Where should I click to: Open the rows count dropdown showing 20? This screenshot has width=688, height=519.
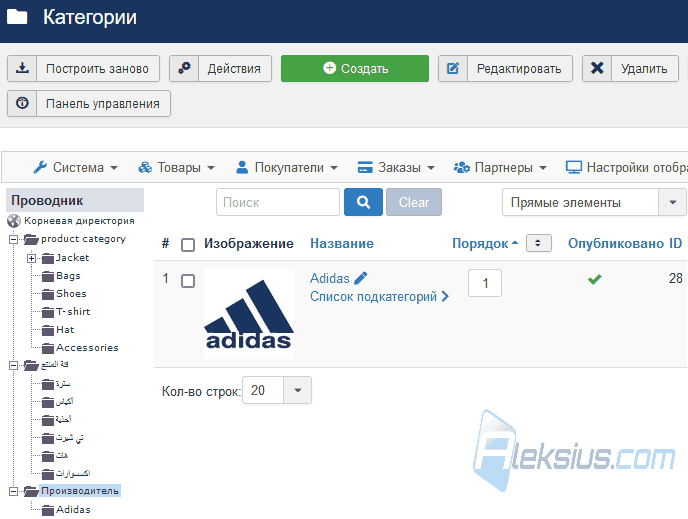[277, 390]
